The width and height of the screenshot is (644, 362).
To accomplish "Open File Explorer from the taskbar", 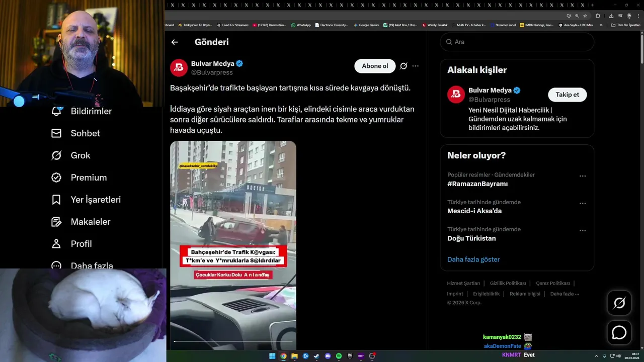I will tap(294, 356).
